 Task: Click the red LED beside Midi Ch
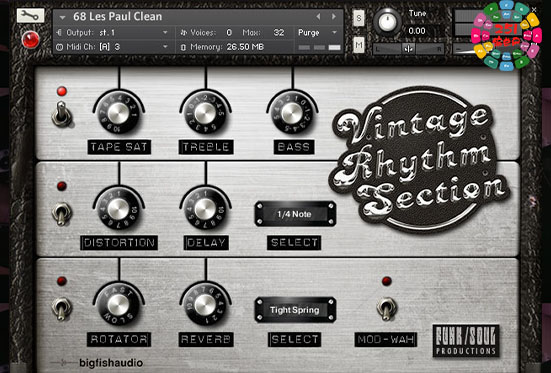coord(31,40)
